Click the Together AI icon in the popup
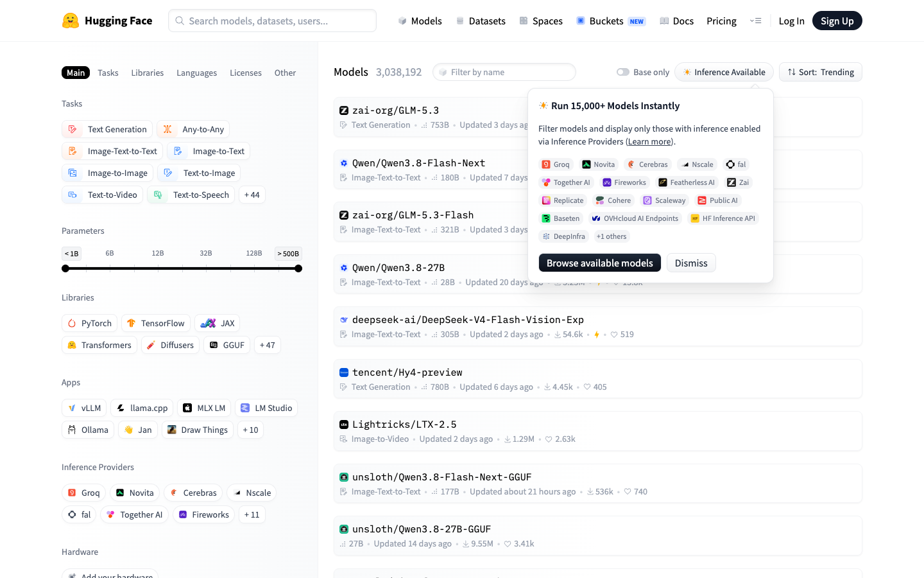 click(546, 182)
